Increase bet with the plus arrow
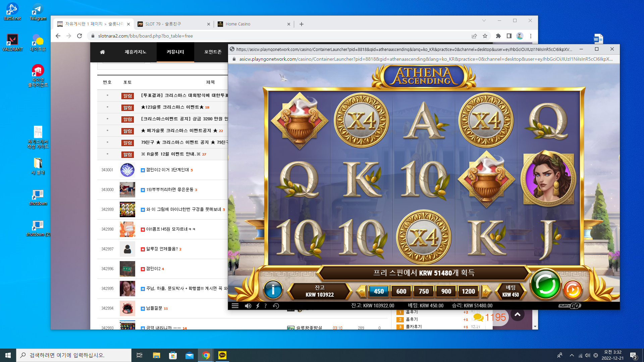Image resolution: width=644 pixels, height=362 pixels. [x=486, y=291]
